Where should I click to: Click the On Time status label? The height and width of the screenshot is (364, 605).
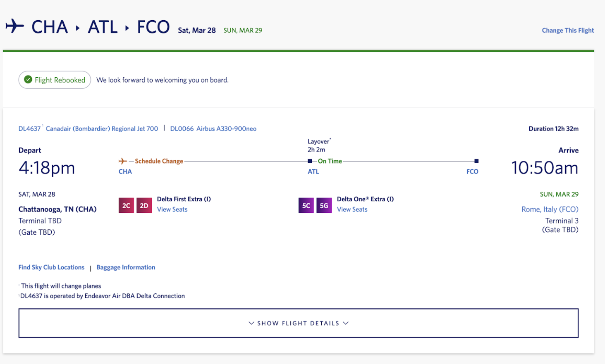pyautogui.click(x=330, y=161)
